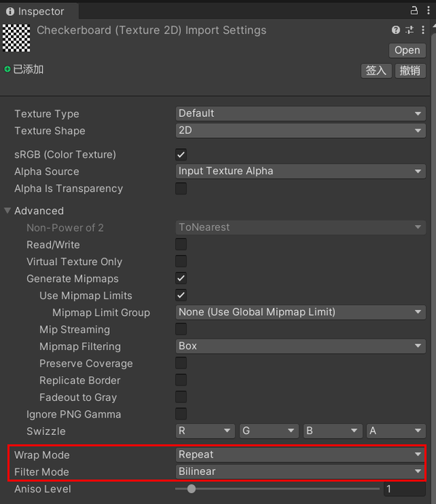
Task: Enable Alpha Is Transparency checkbox
Action: click(181, 189)
